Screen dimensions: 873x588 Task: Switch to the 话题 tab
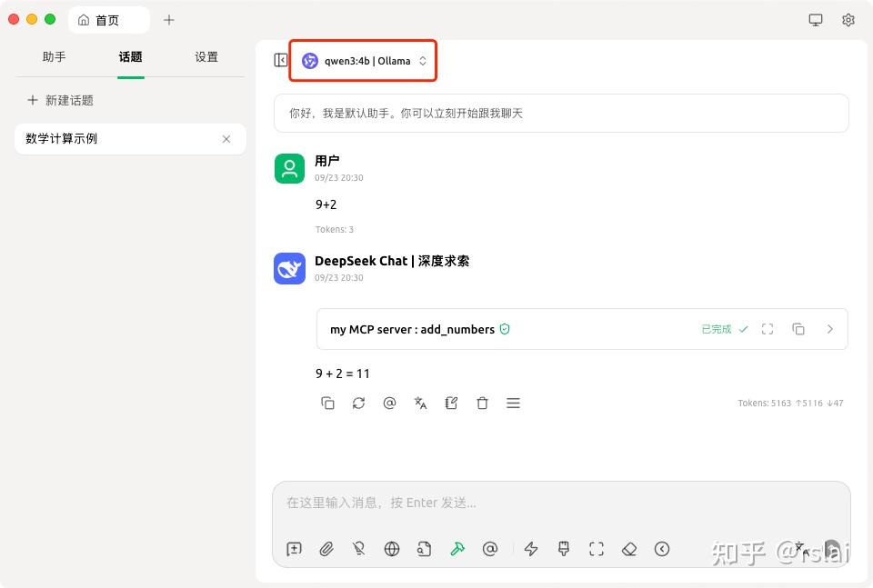point(130,56)
